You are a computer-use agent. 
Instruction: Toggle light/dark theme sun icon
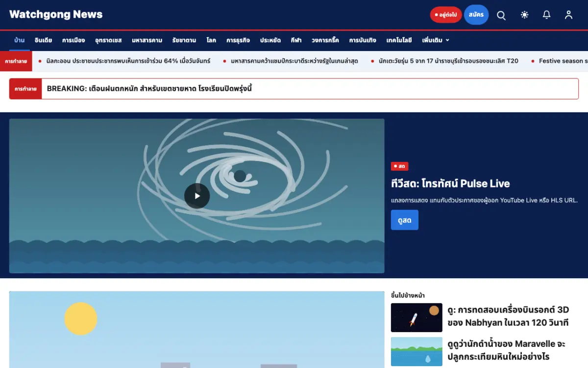pyautogui.click(x=524, y=15)
